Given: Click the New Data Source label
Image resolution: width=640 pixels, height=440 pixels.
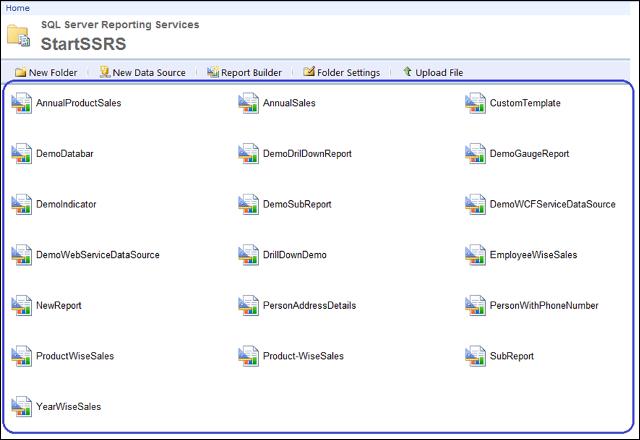Looking at the screenshot, I should 149,73.
